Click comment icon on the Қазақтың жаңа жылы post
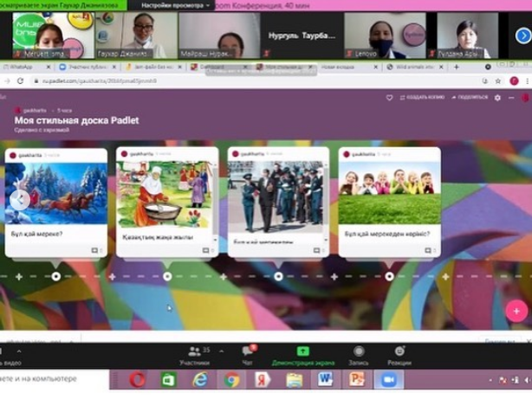 pos(206,250)
